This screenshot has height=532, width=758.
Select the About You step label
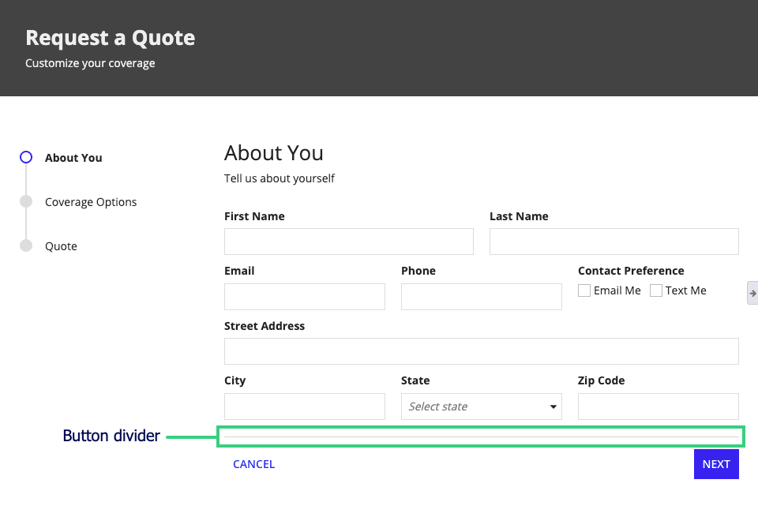click(73, 158)
